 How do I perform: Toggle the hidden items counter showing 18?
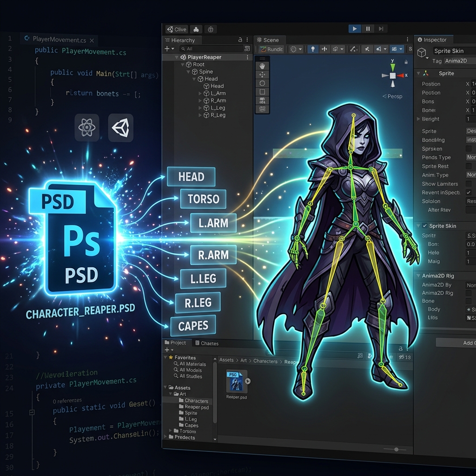click(x=405, y=357)
